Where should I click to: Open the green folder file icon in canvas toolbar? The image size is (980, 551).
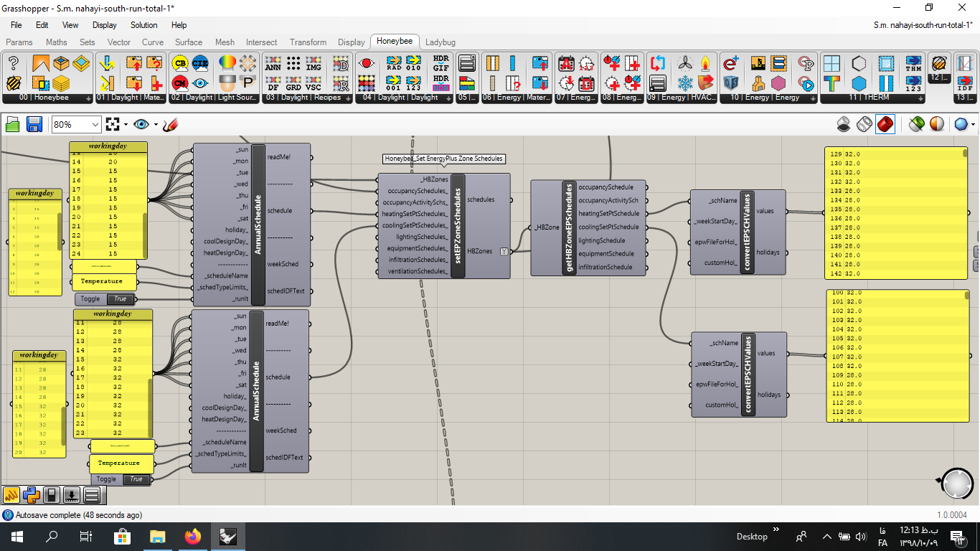[x=12, y=124]
